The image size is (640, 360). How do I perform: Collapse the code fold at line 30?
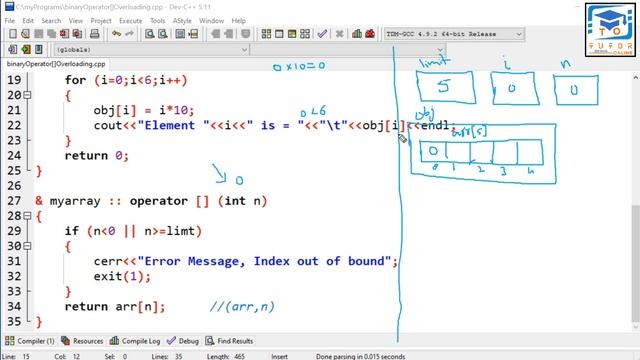pos(27,246)
